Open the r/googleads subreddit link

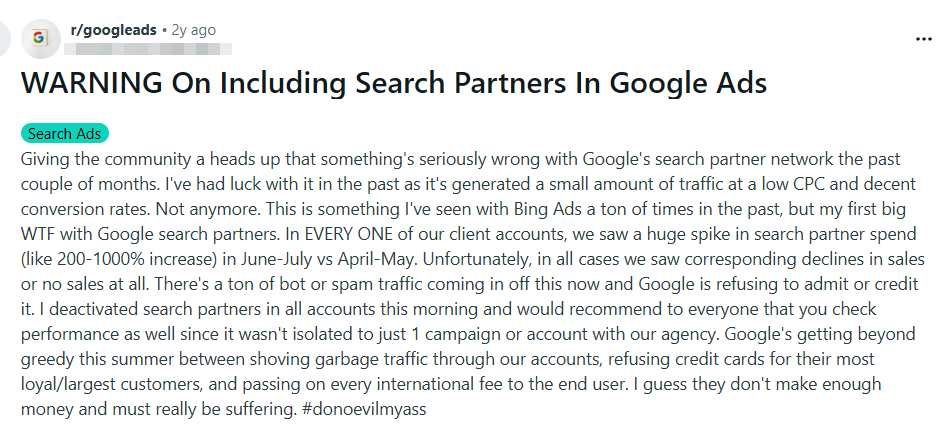113,30
